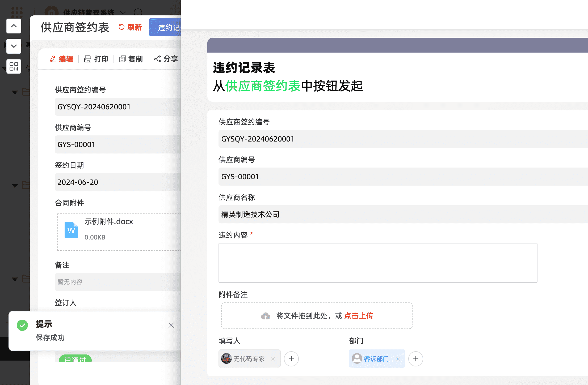Expand the application name dropdown chevron
Image resolution: width=588 pixels, height=385 pixels.
pos(123,12)
